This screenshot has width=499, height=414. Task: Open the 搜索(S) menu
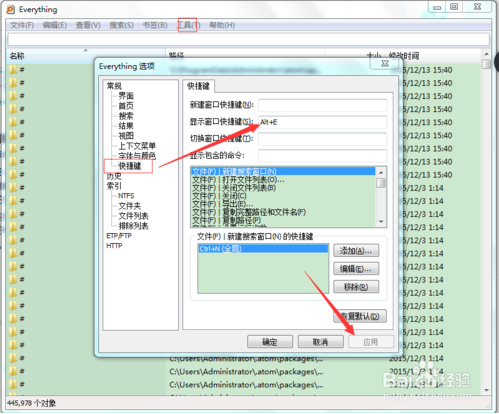pos(121,25)
